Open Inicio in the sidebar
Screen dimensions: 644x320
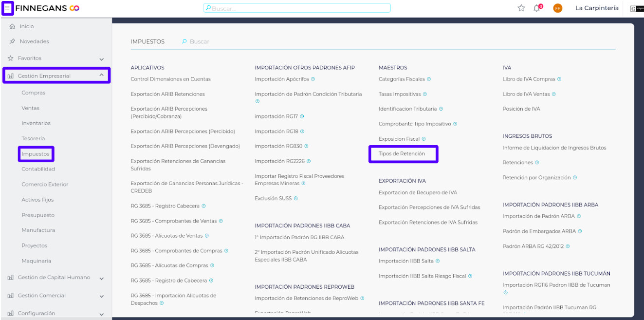(x=27, y=26)
